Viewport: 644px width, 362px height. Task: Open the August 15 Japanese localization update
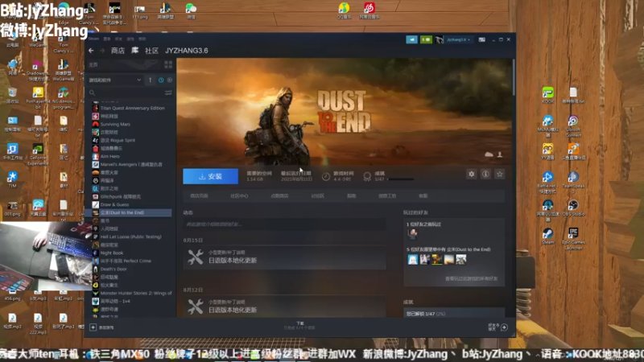tap(284, 257)
